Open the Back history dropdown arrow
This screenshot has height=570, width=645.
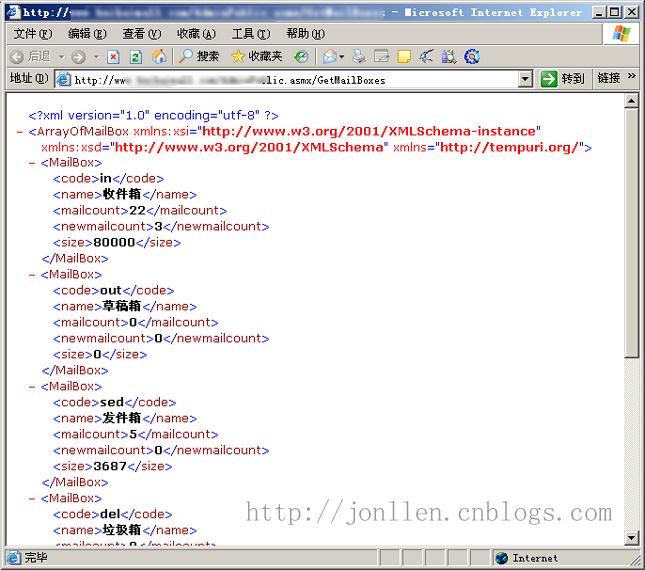tap(61, 56)
